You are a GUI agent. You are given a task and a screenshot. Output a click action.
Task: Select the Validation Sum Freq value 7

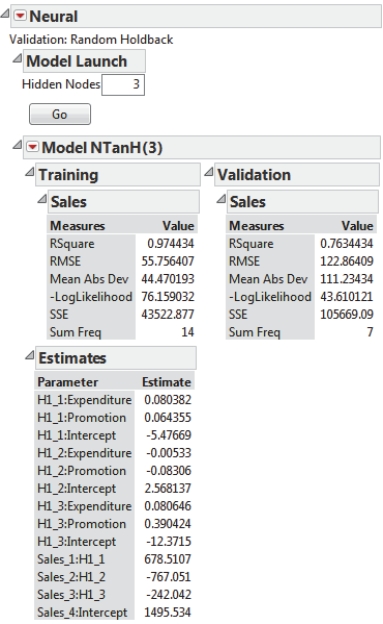click(x=370, y=332)
